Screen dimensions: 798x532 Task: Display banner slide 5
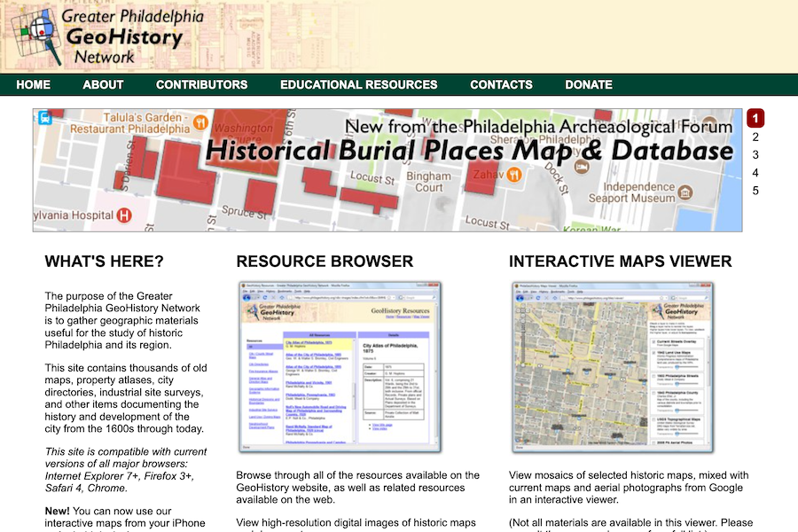pyautogui.click(x=755, y=191)
